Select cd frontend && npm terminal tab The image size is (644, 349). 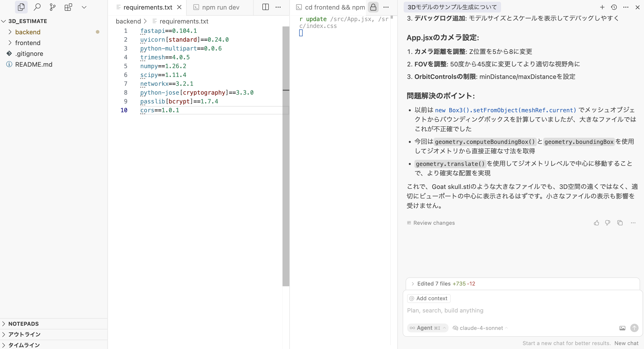[x=331, y=7]
